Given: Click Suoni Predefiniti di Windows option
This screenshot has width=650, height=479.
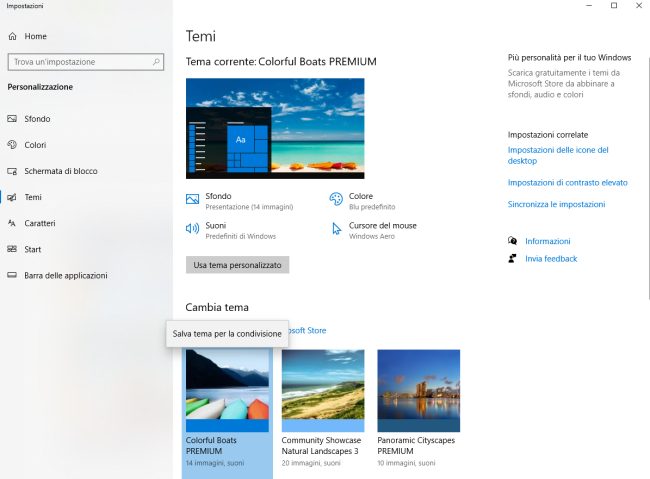Looking at the screenshot, I should pos(231,230).
